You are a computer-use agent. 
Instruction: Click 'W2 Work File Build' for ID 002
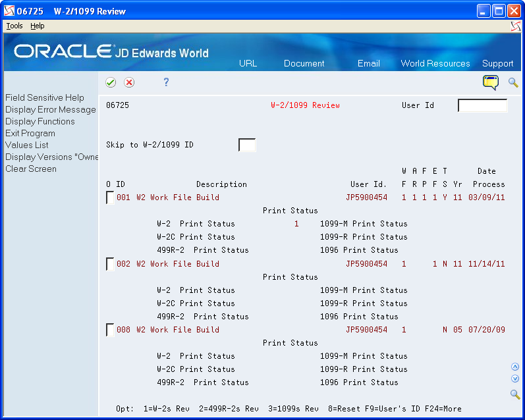[178, 264]
